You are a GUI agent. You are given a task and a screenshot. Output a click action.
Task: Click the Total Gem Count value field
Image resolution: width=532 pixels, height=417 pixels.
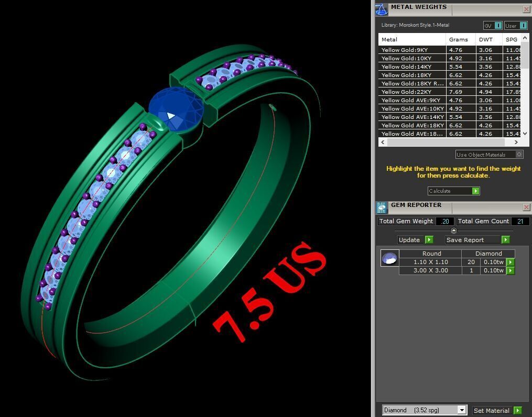point(520,222)
